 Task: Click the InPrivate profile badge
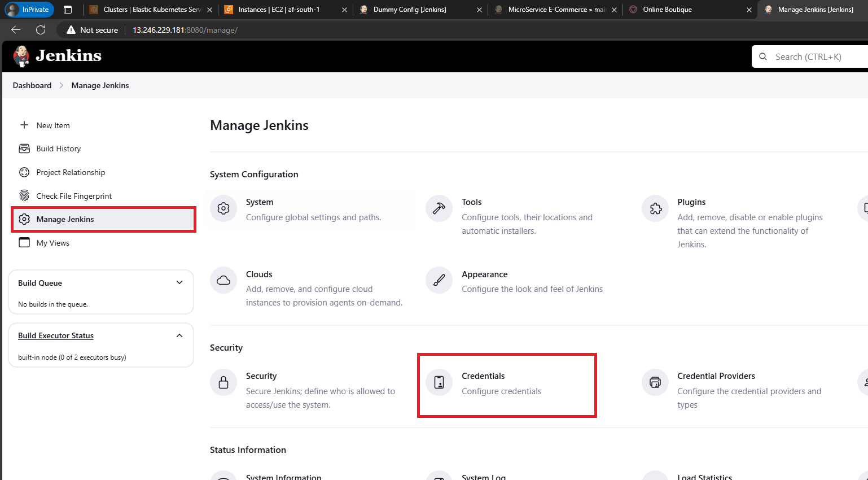pos(29,10)
